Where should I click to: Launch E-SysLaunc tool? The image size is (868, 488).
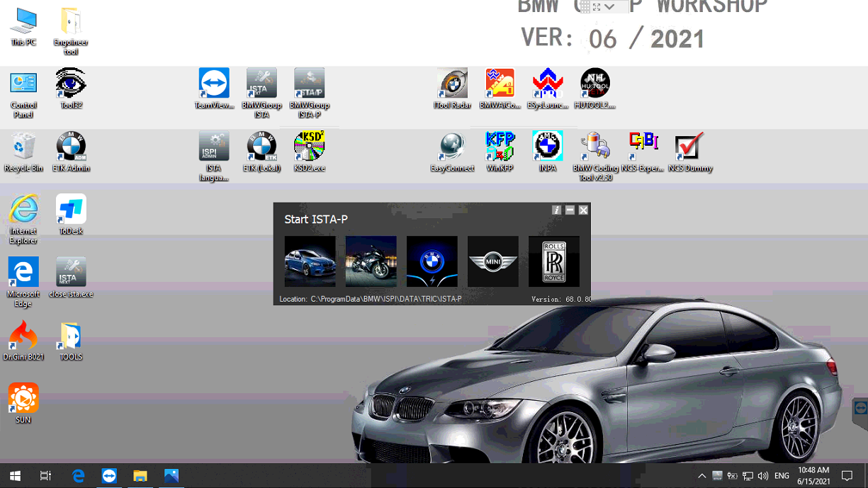[547, 83]
